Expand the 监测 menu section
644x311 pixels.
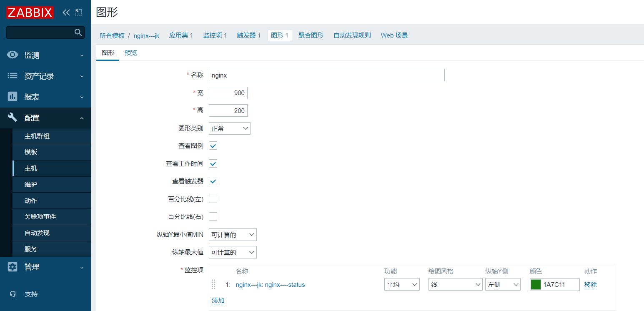click(x=45, y=55)
